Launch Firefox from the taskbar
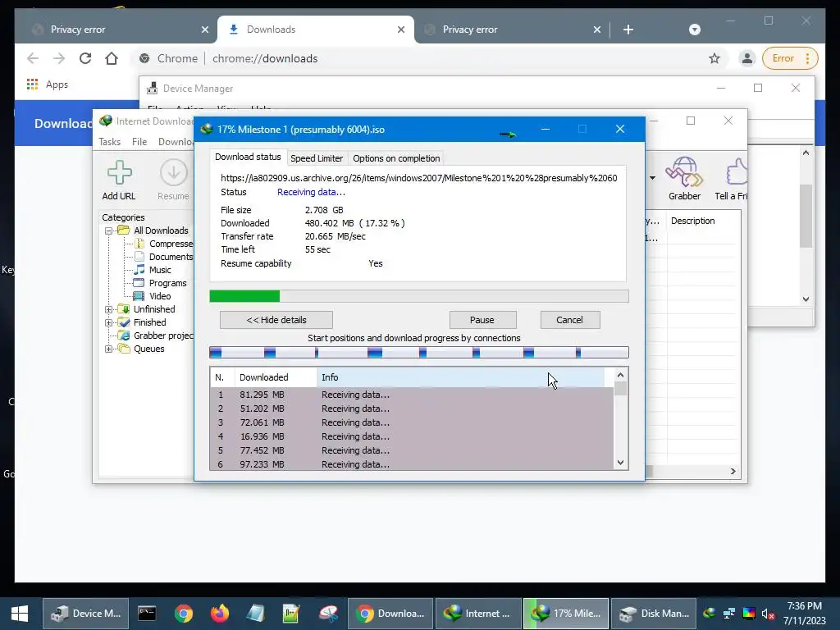This screenshot has height=630, width=840. [219, 614]
